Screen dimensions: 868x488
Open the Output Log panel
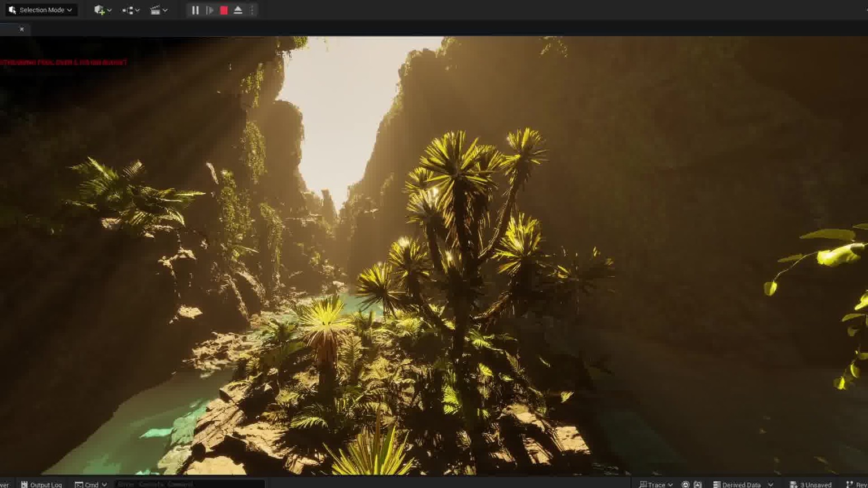(41, 484)
